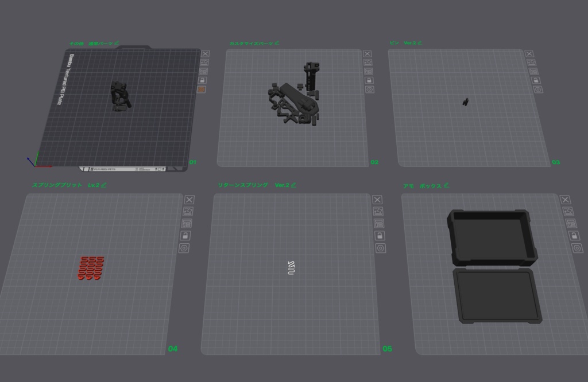Toggle the lock on plate 05
Viewport: 588px width, 382px height.
pos(380,236)
